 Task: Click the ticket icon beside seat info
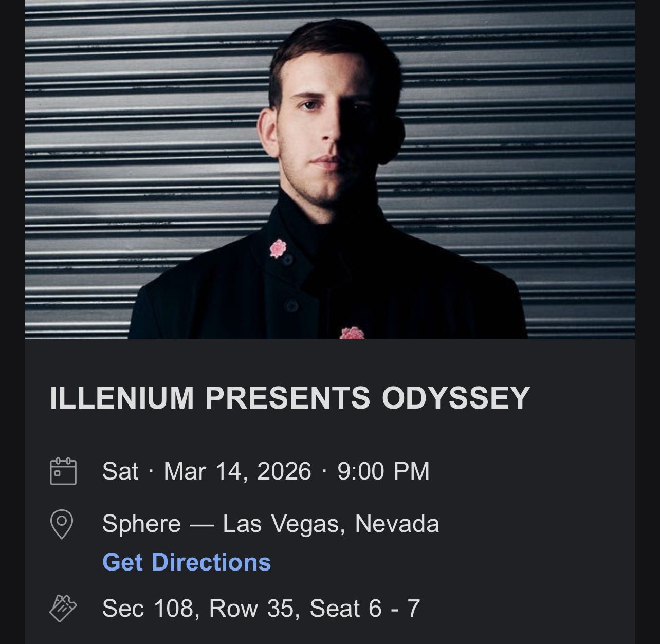63,609
